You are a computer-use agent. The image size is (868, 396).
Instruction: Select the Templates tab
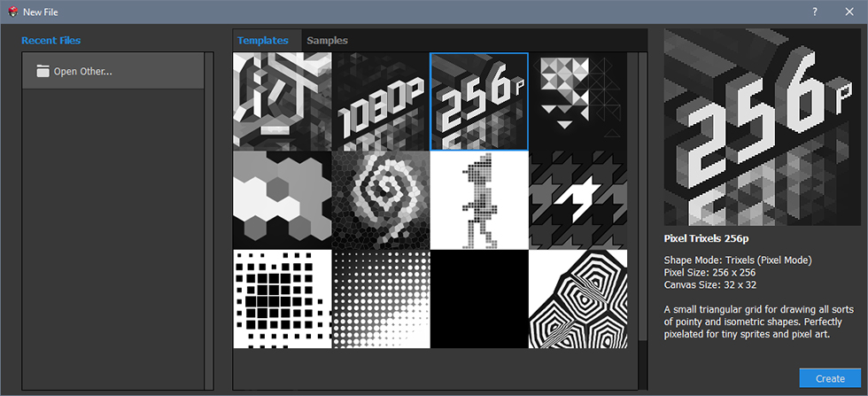pos(263,41)
